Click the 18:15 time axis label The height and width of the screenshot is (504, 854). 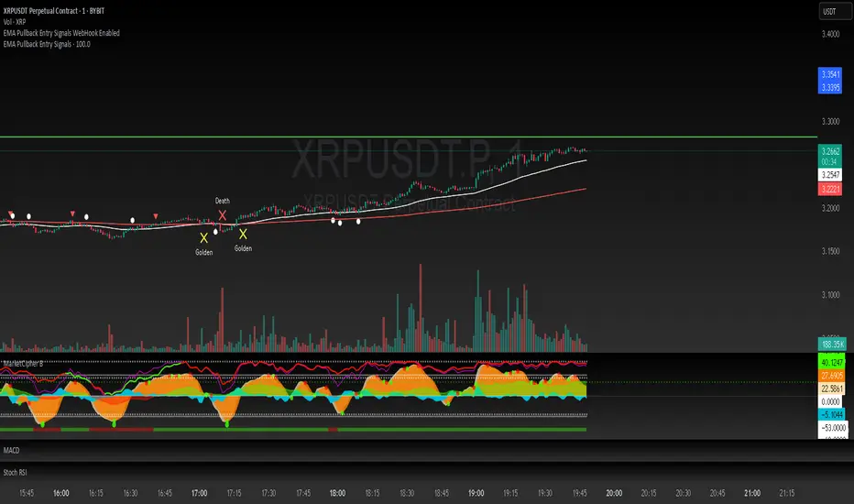coord(372,493)
